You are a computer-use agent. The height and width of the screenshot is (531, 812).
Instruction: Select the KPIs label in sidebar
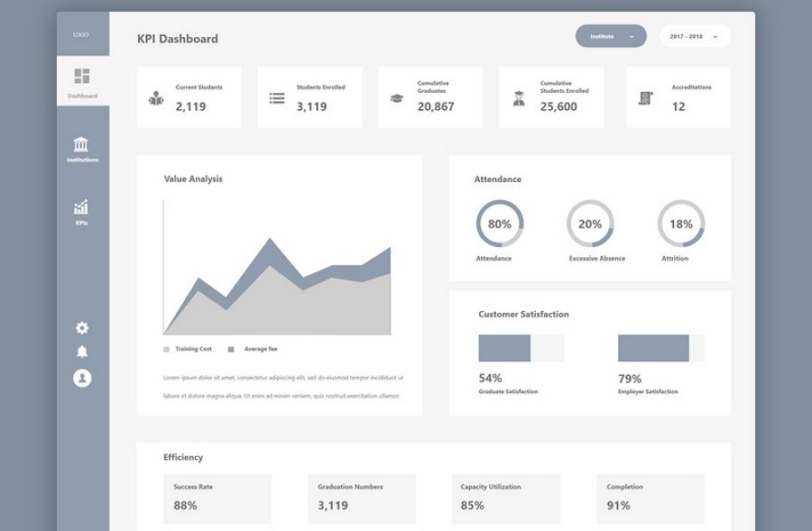[81, 223]
